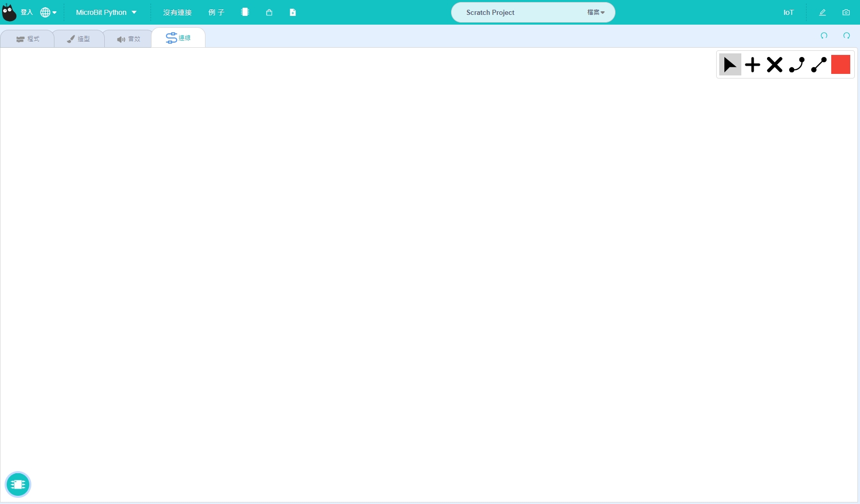The image size is (860, 504).
Task: Select the X delete tool
Action: (x=774, y=65)
